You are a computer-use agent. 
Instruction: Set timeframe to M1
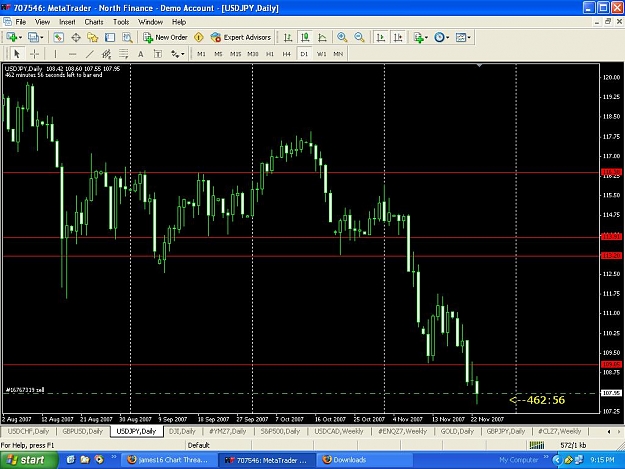[x=201, y=54]
